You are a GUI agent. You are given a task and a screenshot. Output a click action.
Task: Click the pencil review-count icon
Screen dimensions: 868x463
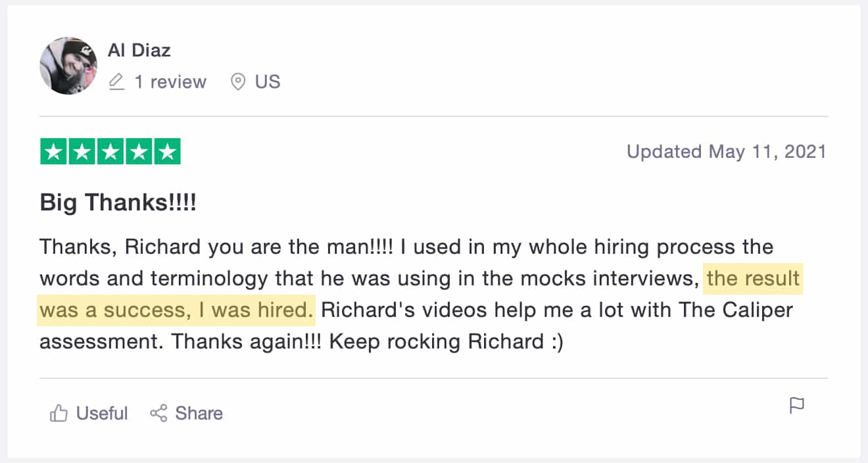116,82
